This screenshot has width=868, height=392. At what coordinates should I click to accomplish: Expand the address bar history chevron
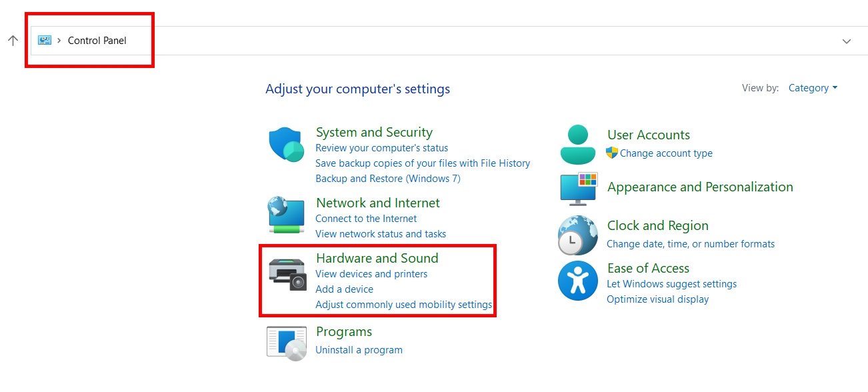click(x=846, y=41)
